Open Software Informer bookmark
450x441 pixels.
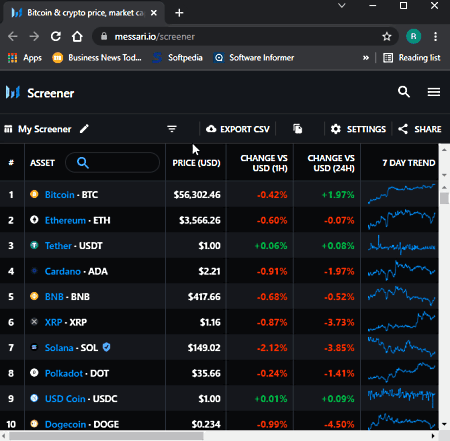pos(254,58)
